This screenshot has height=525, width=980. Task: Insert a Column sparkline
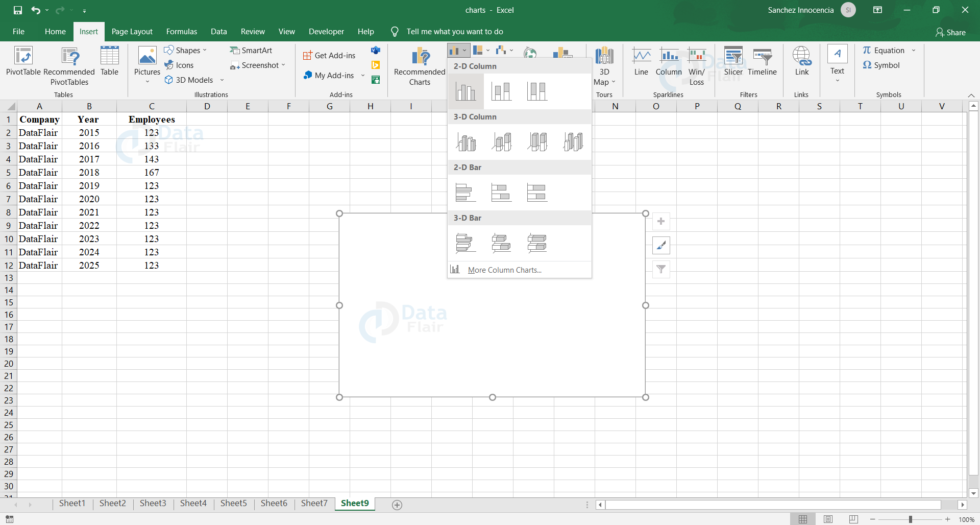669,61
